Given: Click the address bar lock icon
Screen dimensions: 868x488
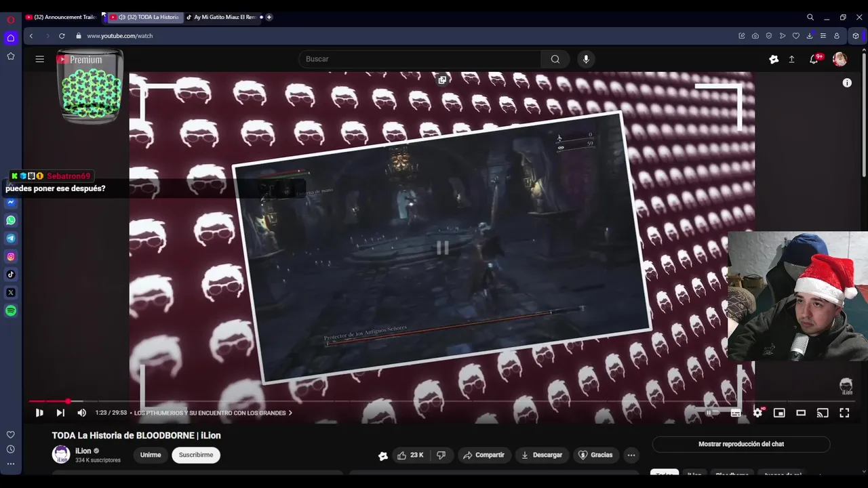Looking at the screenshot, I should (x=79, y=36).
